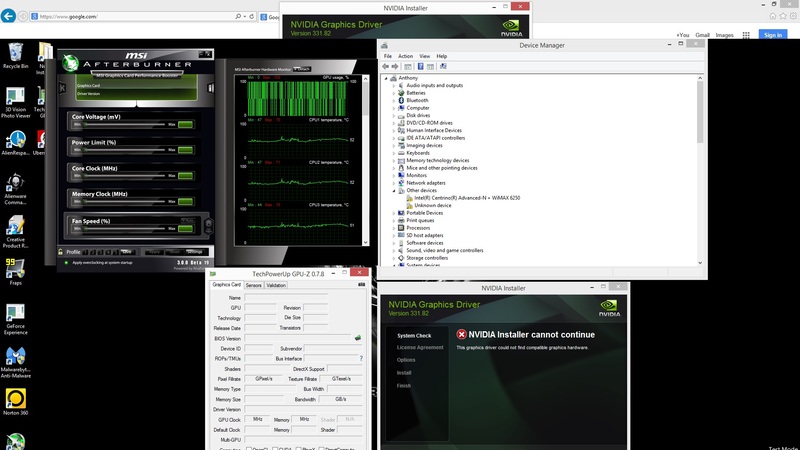
Task: Expand the Disk drives node
Action: tap(394, 115)
